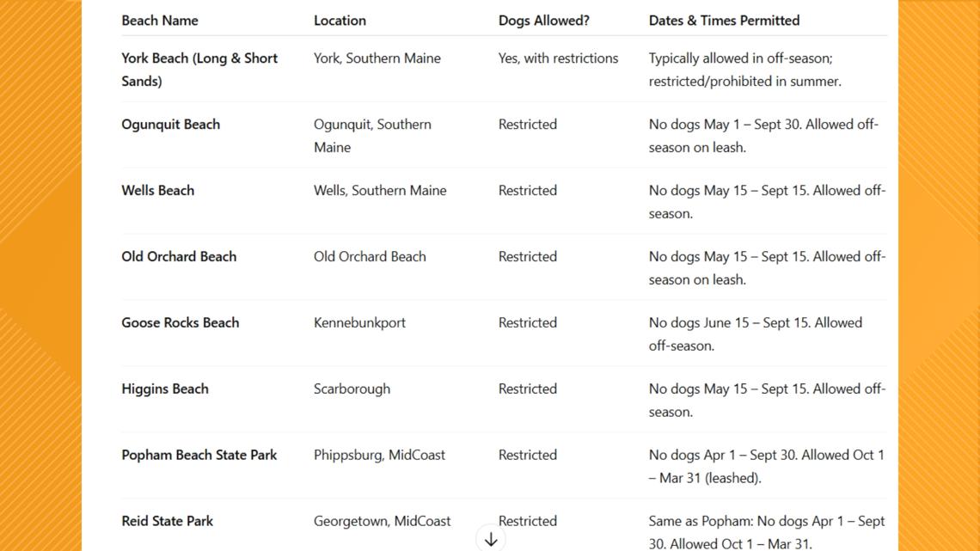Select the Wells Beach entry
This screenshot has height=551, width=980.
pos(157,191)
